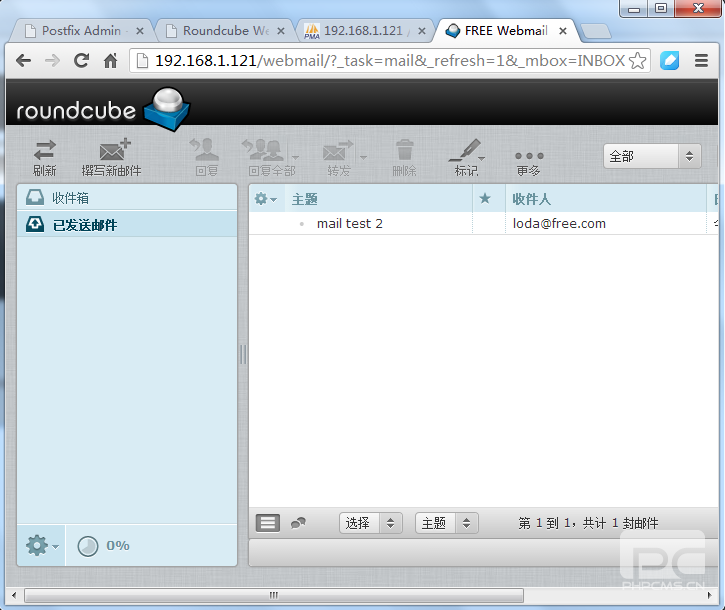The width and height of the screenshot is (725, 610).
Task: Open list options gear menu in header
Action: (x=265, y=199)
